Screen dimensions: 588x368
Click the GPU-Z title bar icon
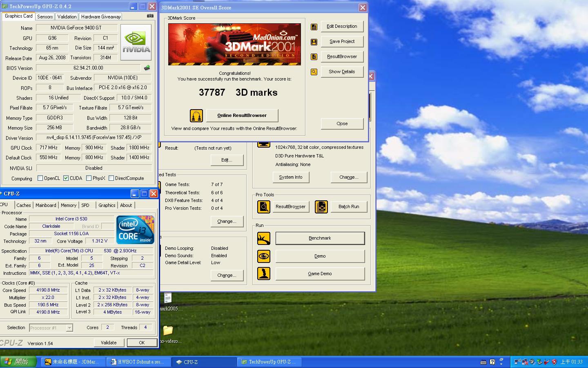(4, 7)
